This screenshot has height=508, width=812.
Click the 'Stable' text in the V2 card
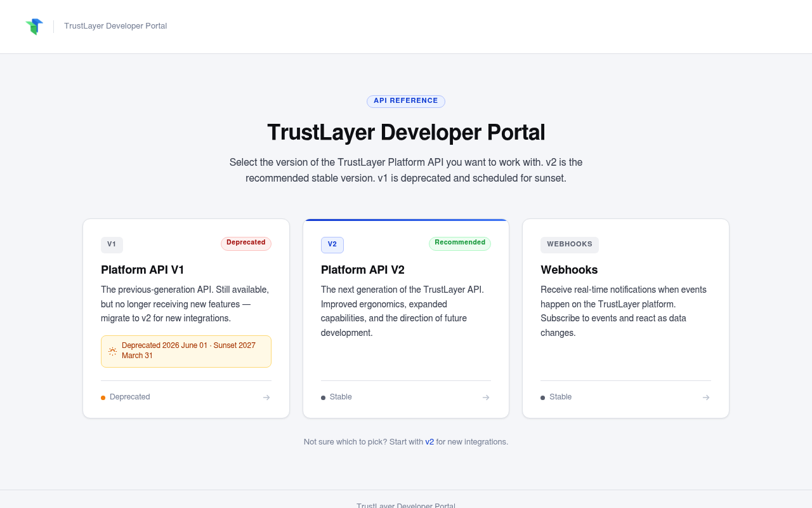341,397
